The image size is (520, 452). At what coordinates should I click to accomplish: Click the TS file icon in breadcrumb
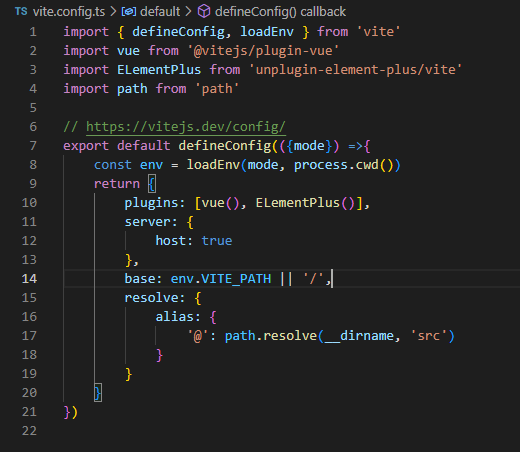(21, 12)
